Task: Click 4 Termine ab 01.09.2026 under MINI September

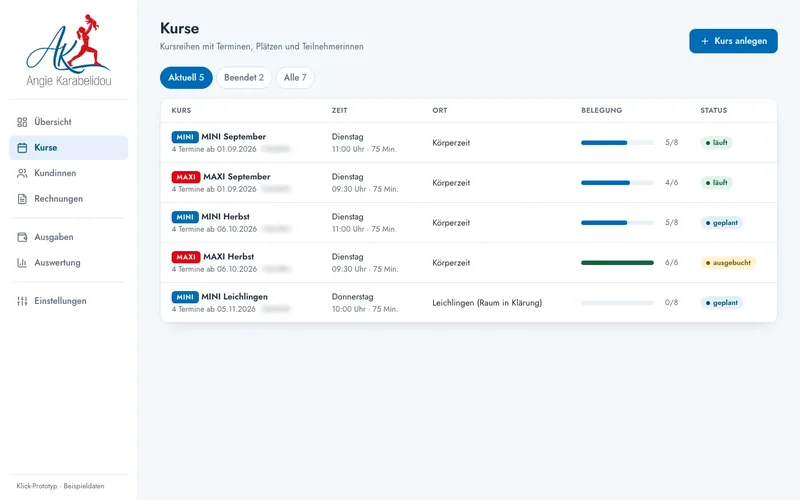Action: (x=214, y=149)
